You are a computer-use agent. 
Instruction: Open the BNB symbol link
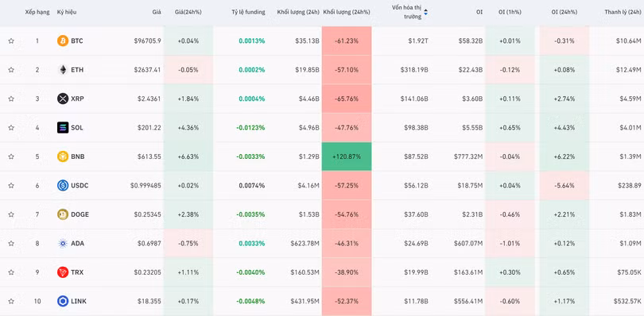tap(78, 156)
